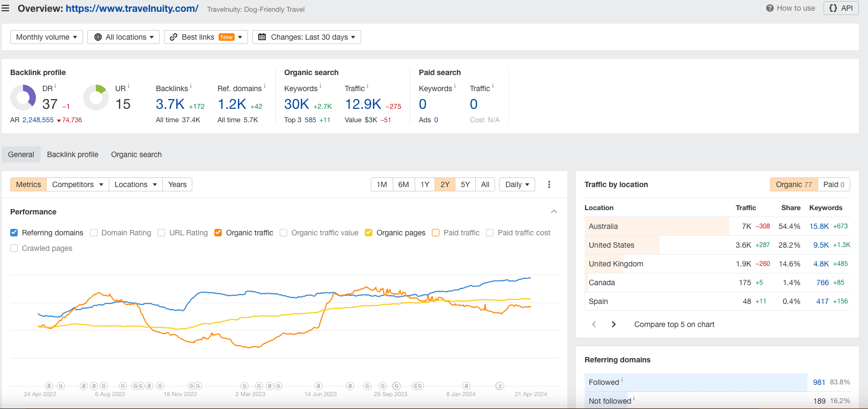Click the Organic search Traffic info icon
Image resolution: width=868 pixels, height=409 pixels.
[368, 86]
